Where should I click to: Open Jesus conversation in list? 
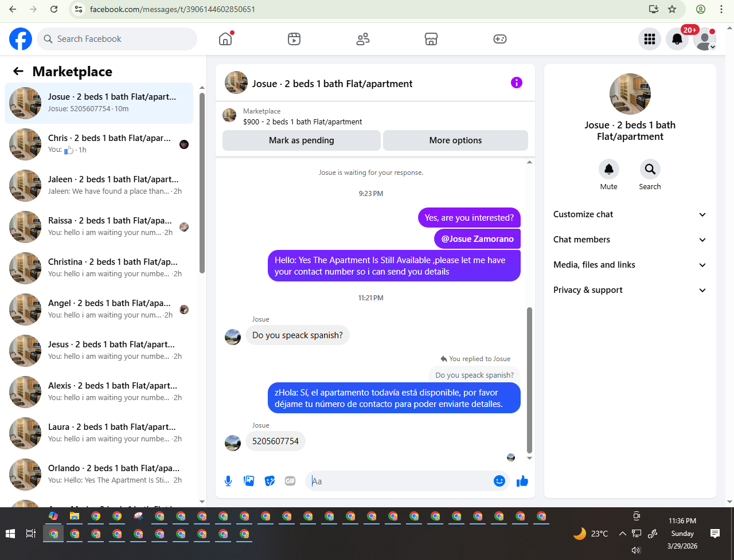pyautogui.click(x=99, y=350)
